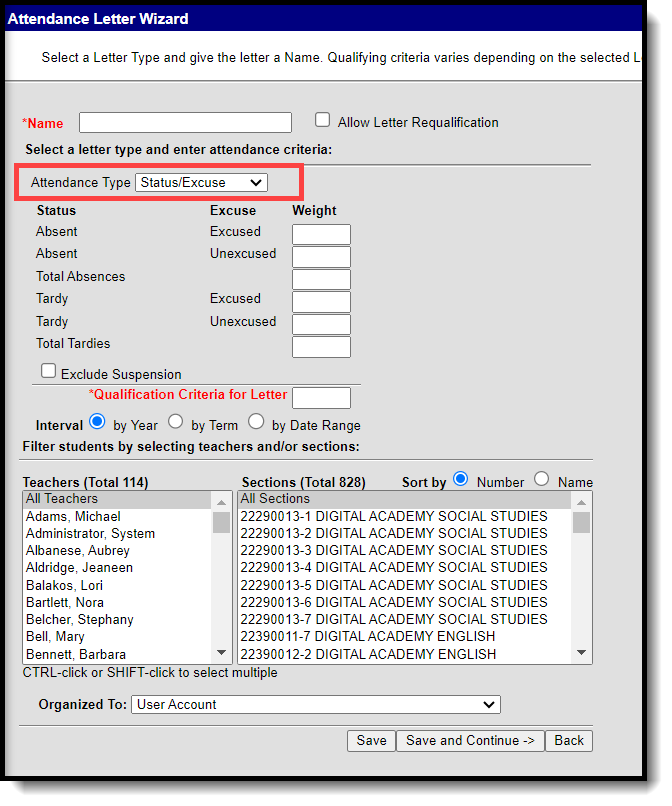Select teacher Adams, Michael

117,516
